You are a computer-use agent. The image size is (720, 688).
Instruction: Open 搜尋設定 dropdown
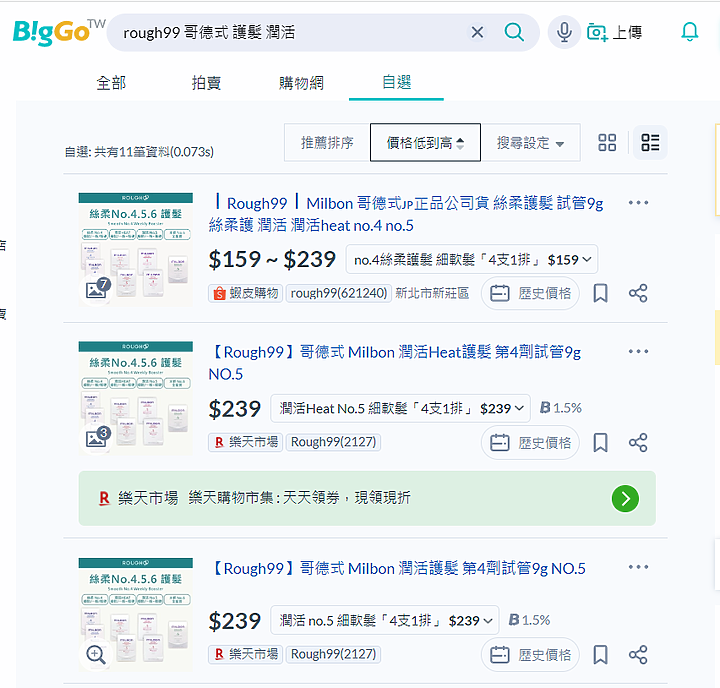click(x=530, y=142)
